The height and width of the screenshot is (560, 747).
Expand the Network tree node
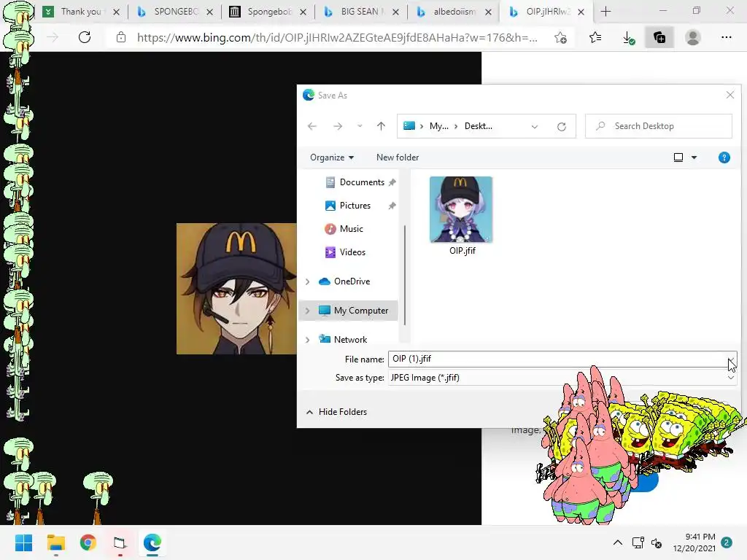[308, 340]
